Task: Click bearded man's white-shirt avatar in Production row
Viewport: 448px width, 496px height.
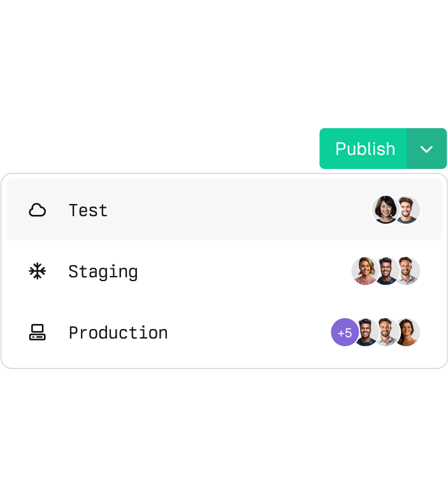Action: (386, 332)
